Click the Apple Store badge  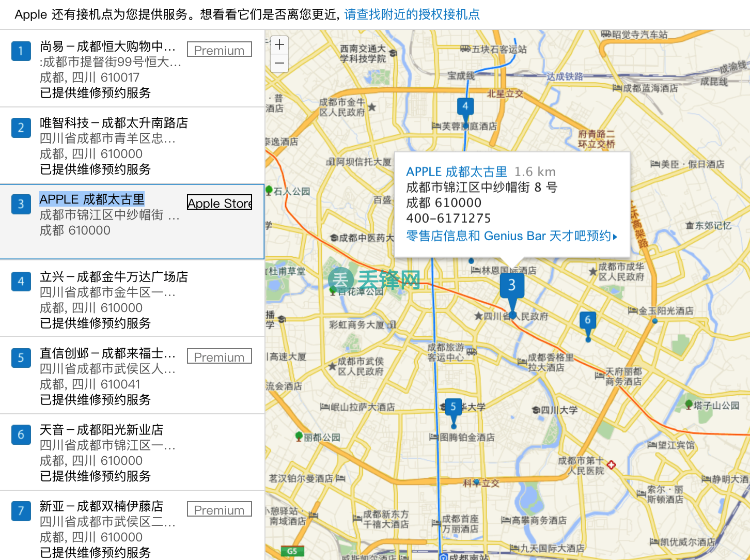pyautogui.click(x=220, y=203)
